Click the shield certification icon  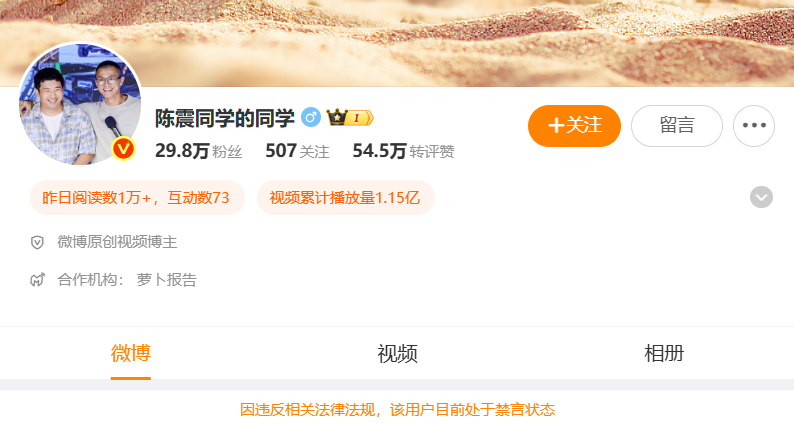tap(37, 242)
